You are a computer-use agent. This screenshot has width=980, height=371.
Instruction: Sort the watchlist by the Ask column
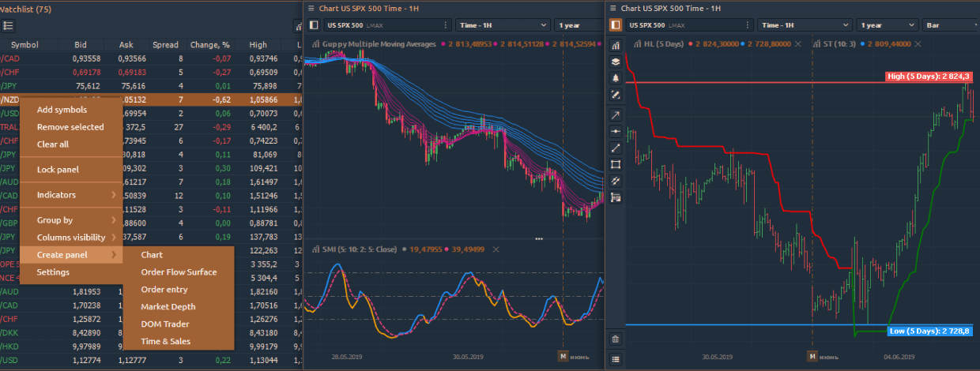click(x=126, y=45)
